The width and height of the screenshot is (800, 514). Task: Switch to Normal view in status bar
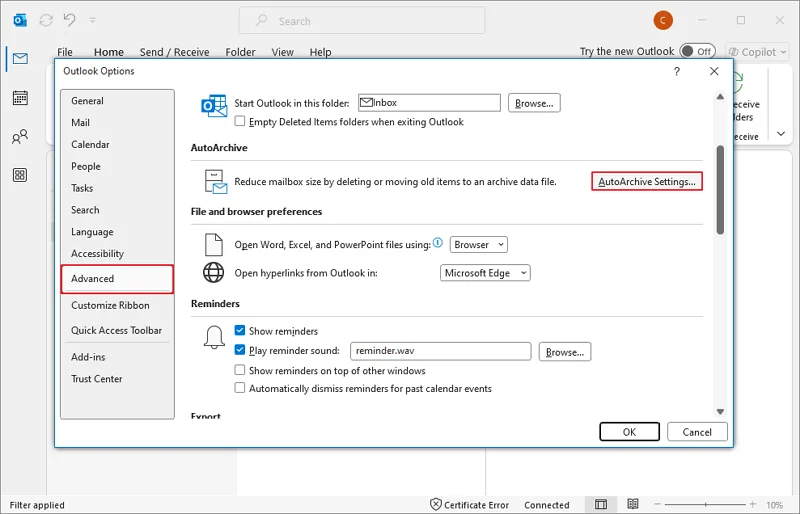click(x=601, y=504)
